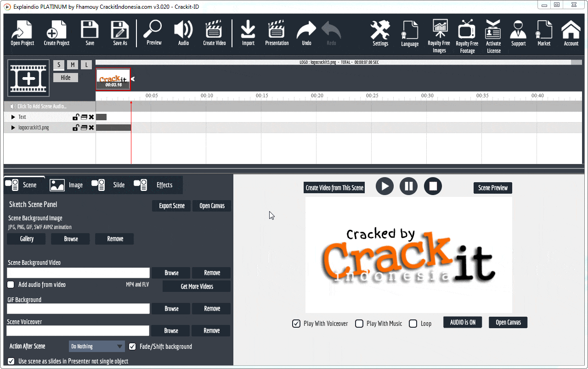
Task: Remove the logocrackit3.png track with its X
Action: click(91, 128)
